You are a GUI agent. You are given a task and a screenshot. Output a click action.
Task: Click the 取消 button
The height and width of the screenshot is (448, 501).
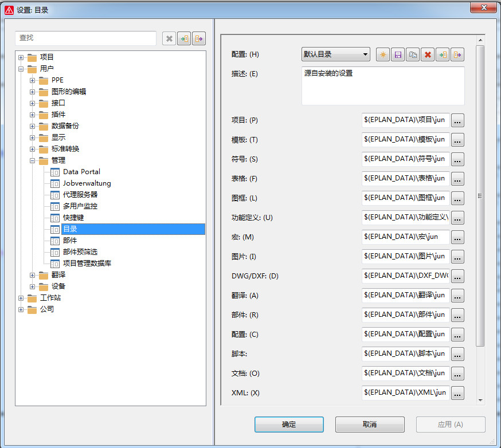tap(370, 425)
